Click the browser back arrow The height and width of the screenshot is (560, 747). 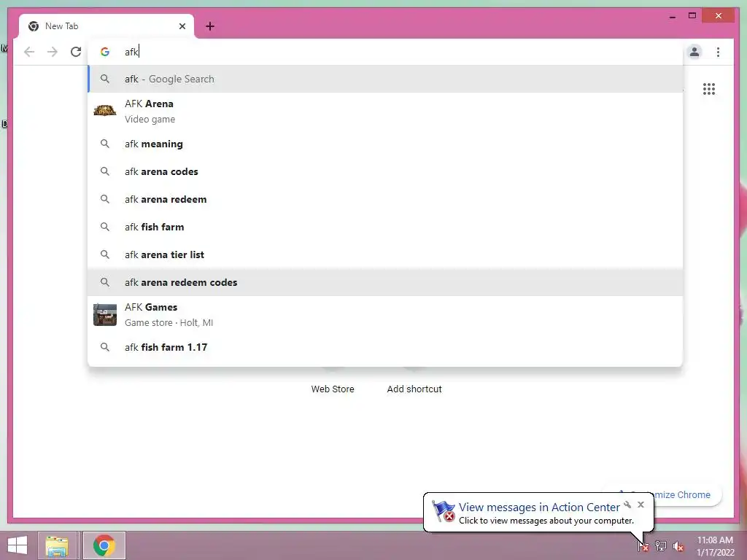29,52
